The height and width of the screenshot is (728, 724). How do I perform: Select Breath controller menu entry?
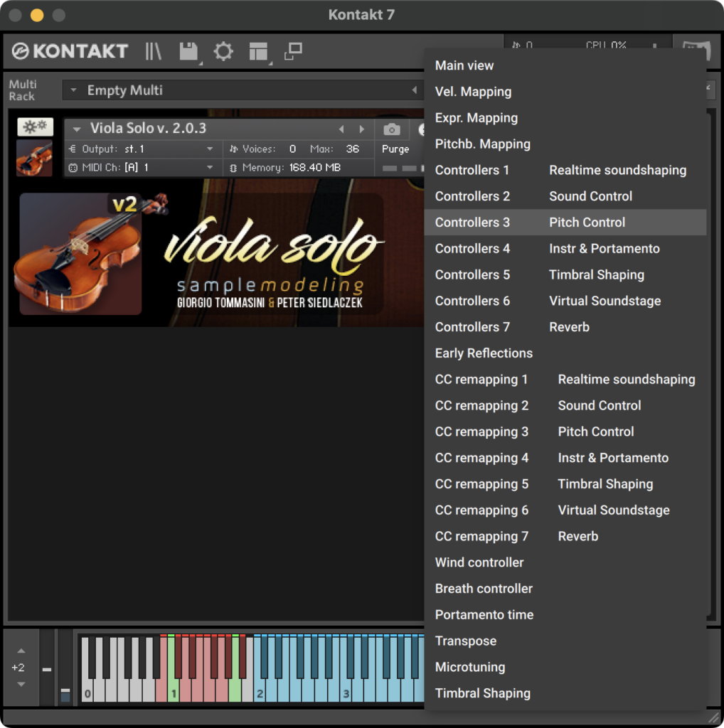point(565,589)
